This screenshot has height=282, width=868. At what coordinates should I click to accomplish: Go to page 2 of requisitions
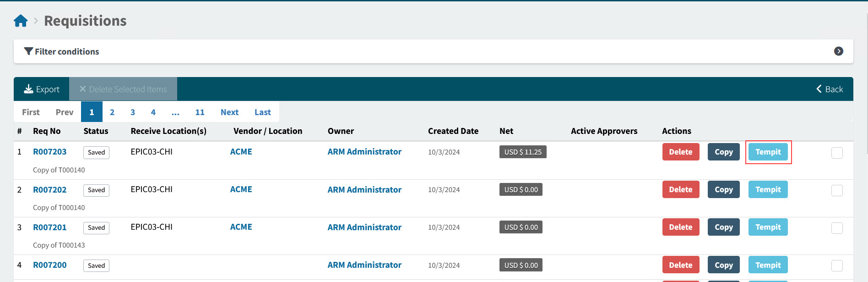(x=112, y=112)
